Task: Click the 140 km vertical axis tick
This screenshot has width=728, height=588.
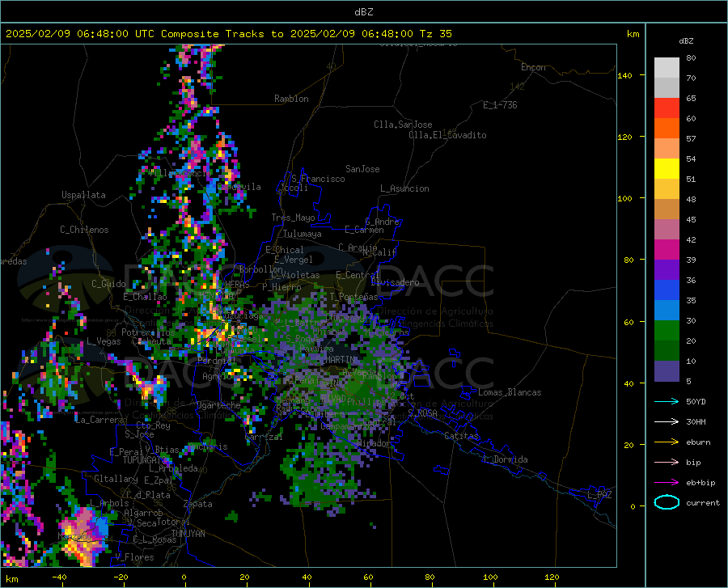Action: tap(624, 76)
